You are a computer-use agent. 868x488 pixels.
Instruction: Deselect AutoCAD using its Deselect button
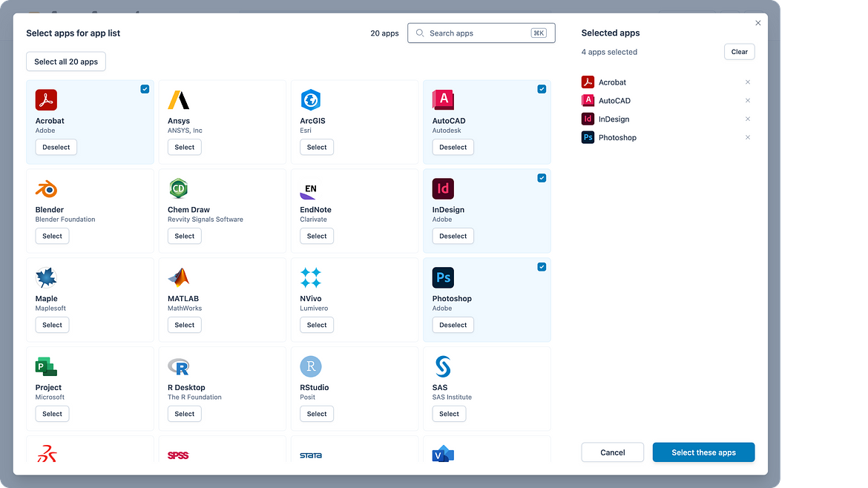(453, 147)
